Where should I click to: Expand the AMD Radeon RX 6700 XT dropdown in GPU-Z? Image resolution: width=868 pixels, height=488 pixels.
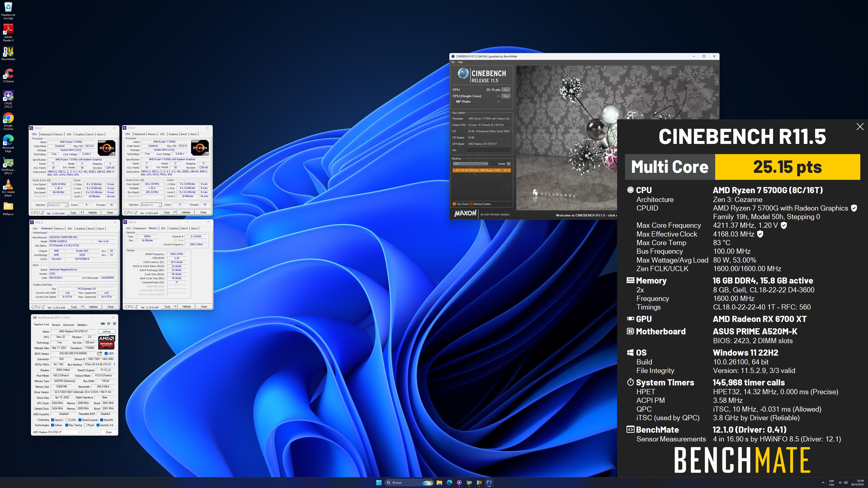(56, 432)
